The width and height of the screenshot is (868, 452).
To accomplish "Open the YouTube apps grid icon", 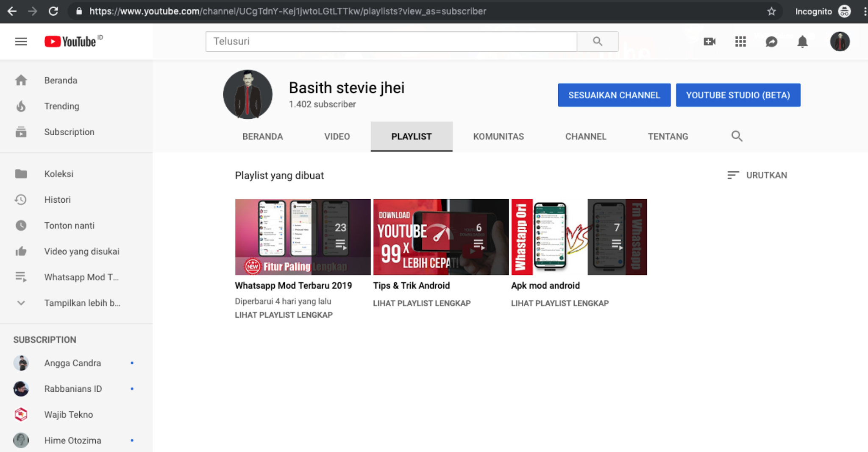I will tap(740, 42).
